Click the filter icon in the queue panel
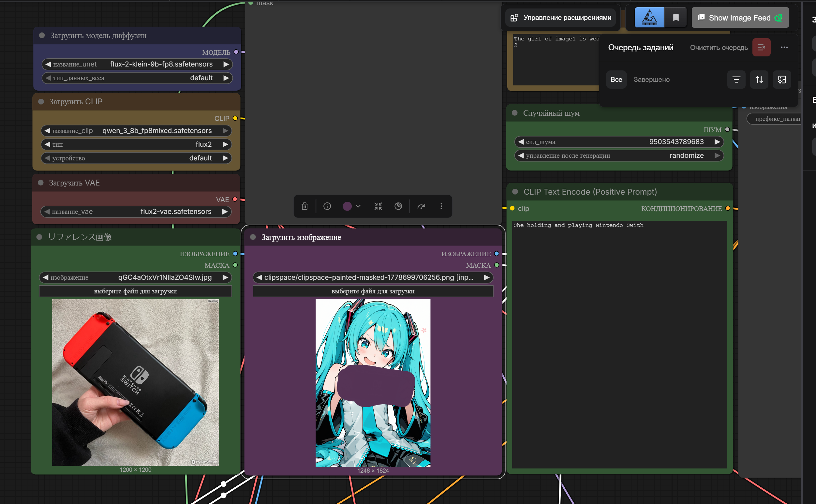Viewport: 816px width, 504px height. [x=736, y=79]
